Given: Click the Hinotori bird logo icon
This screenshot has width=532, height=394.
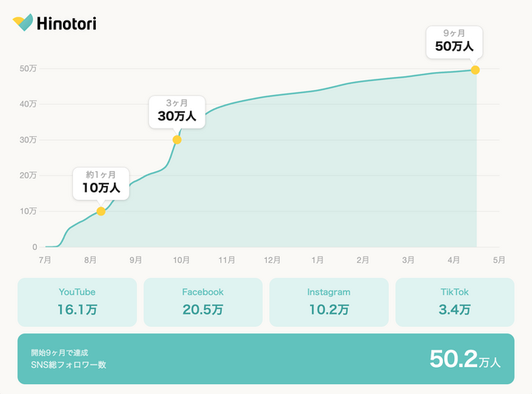Looking at the screenshot, I should point(23,22).
